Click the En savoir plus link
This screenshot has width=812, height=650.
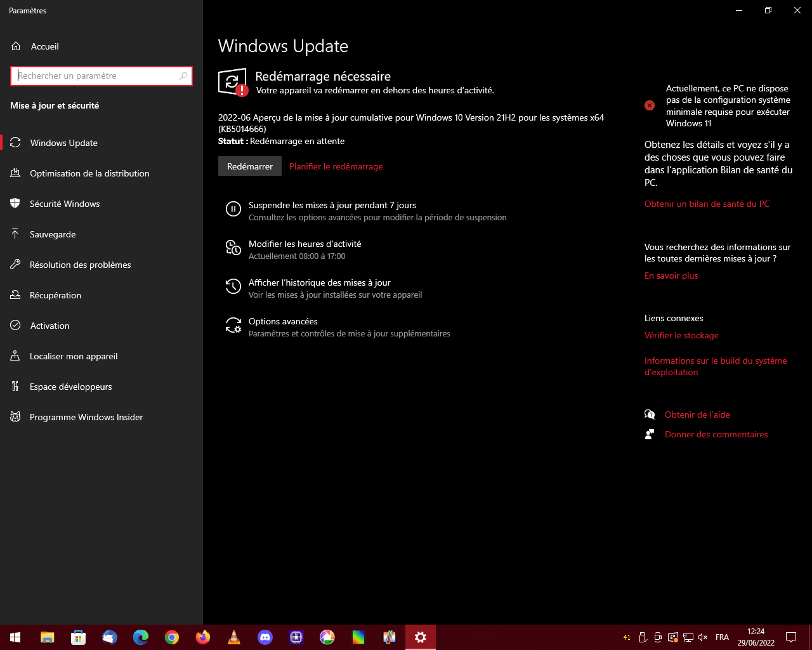point(671,275)
